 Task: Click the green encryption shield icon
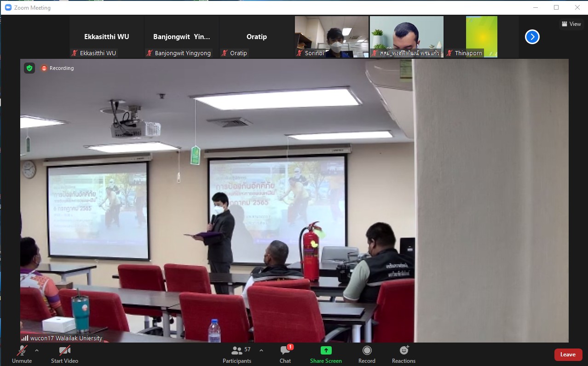pyautogui.click(x=29, y=68)
